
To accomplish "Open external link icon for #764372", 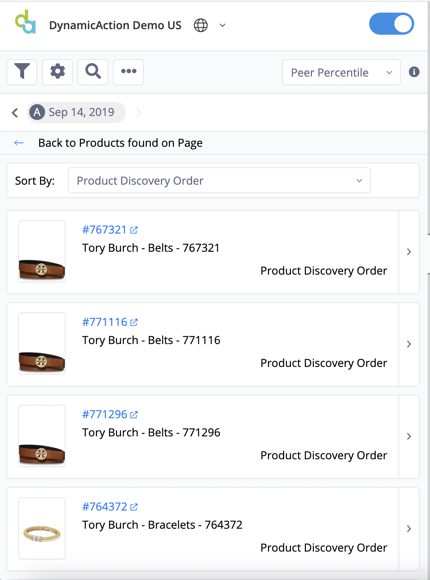I will coord(134,507).
